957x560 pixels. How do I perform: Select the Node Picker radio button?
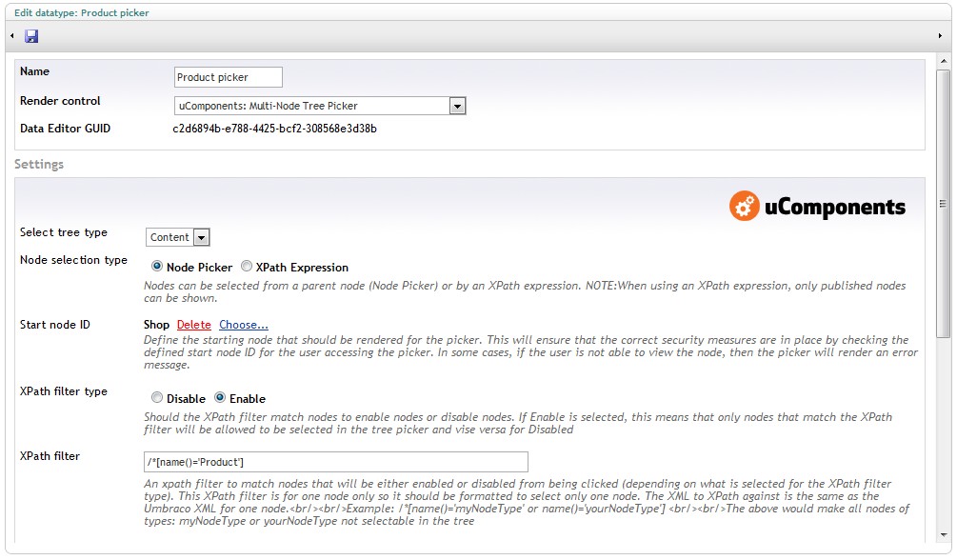(157, 267)
